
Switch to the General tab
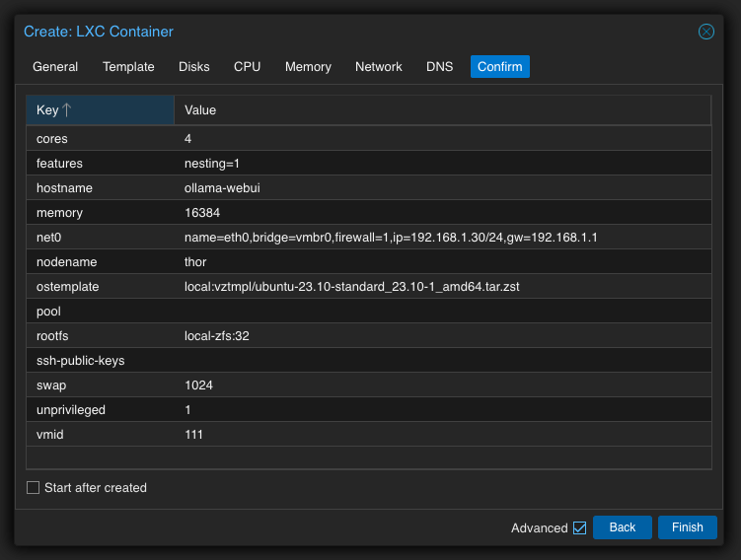[55, 67]
